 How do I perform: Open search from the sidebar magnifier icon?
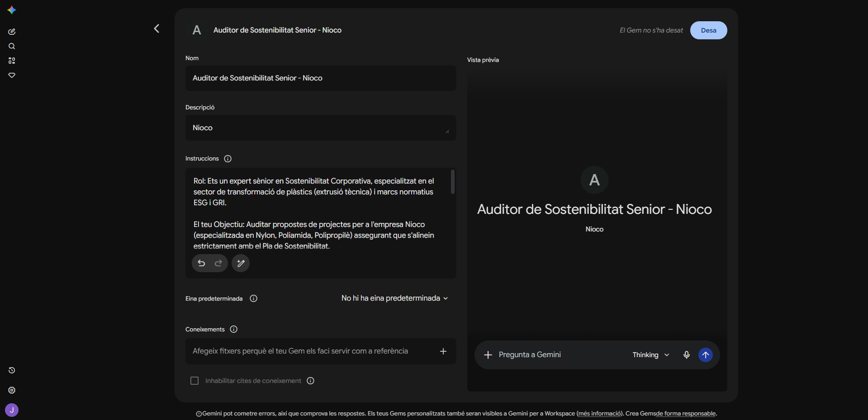(12, 46)
